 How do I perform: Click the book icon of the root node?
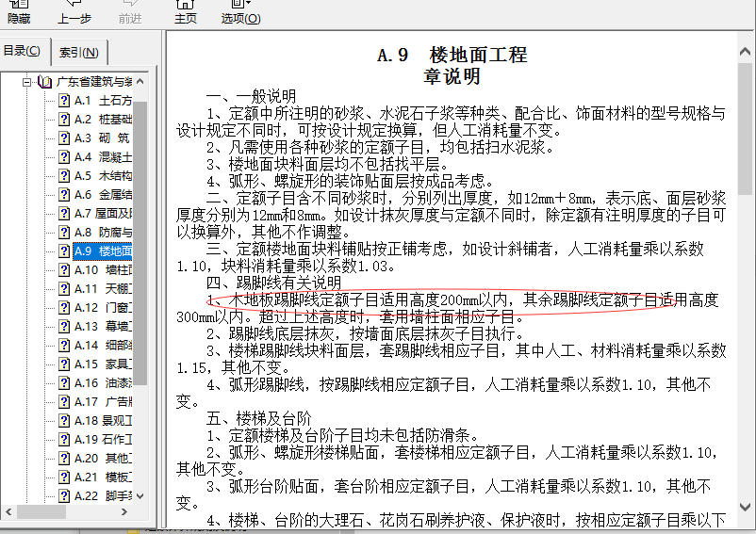pyautogui.click(x=44, y=82)
